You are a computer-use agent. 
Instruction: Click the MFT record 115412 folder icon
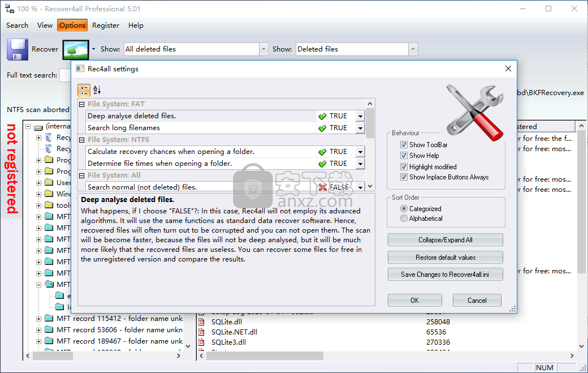[49, 318]
